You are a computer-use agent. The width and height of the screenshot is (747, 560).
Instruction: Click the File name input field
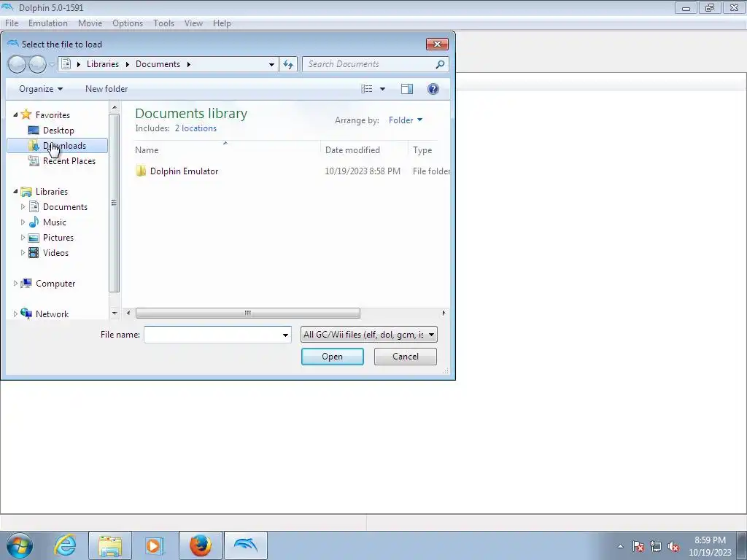click(x=212, y=334)
